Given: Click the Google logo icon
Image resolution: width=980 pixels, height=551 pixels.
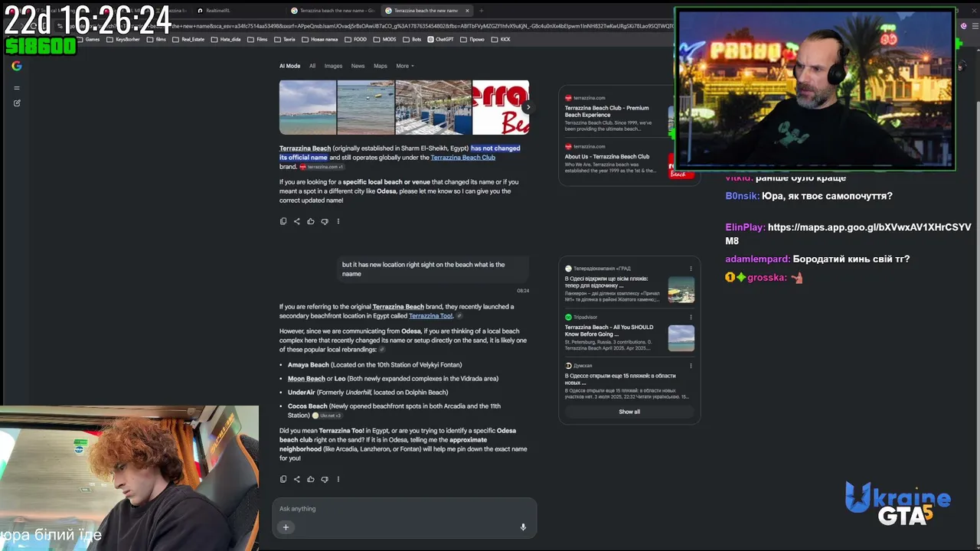Looking at the screenshot, I should [17, 66].
